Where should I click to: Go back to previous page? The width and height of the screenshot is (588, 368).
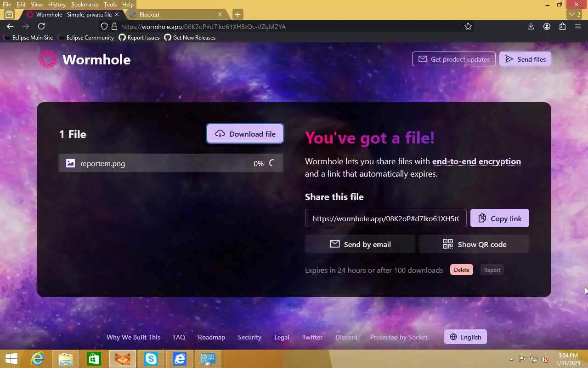[10, 26]
